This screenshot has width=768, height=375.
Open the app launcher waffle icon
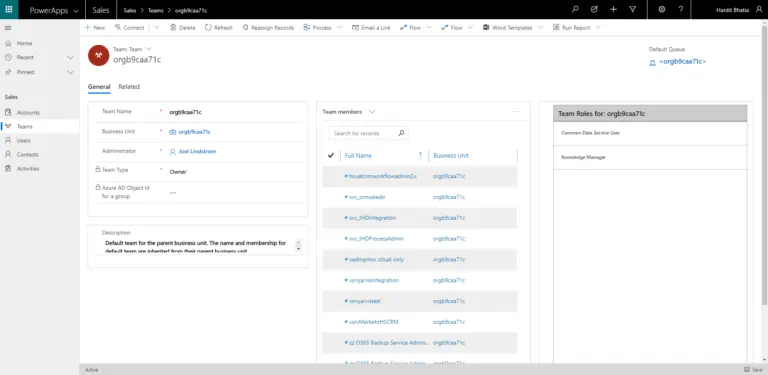click(9, 9)
